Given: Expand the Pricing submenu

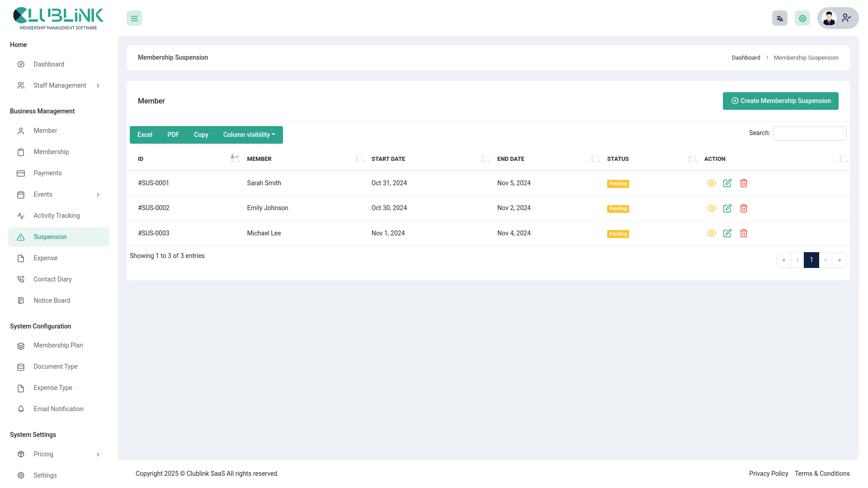Looking at the screenshot, I should click(43, 454).
